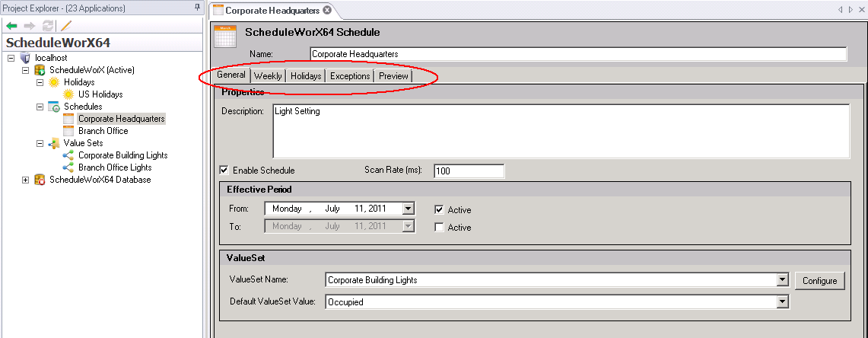The image size is (868, 338).
Task: Enable the To date Active checkbox
Action: 439,227
